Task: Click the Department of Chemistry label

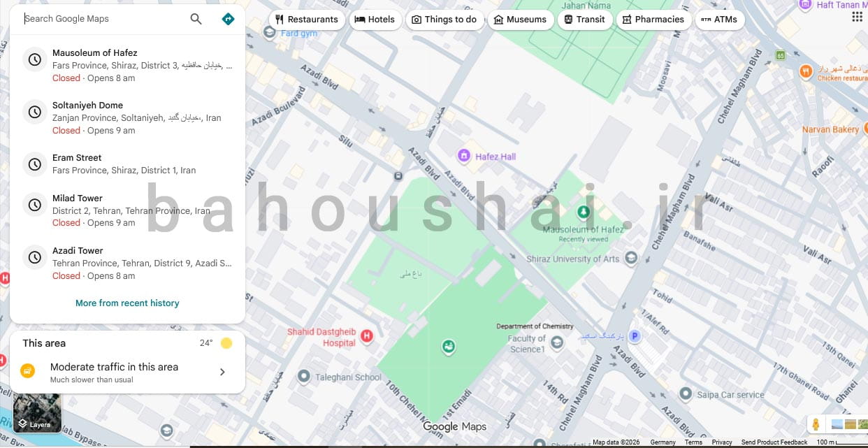Action: (x=535, y=326)
